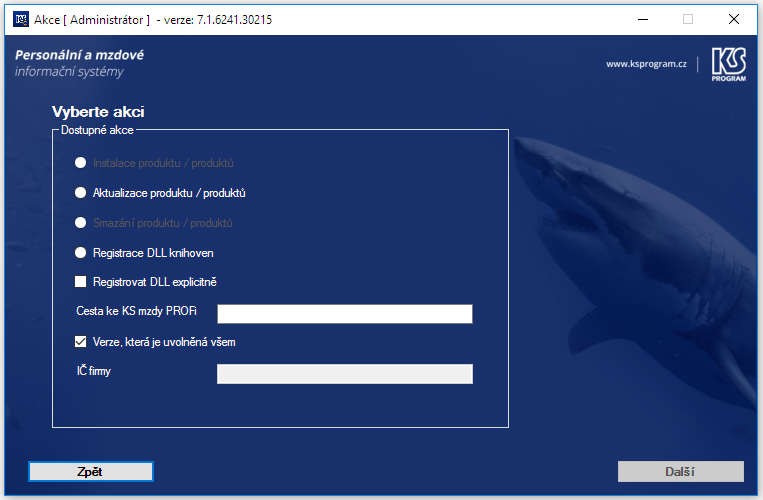Click the Vyberte akci heading
The image size is (763, 500).
point(98,112)
